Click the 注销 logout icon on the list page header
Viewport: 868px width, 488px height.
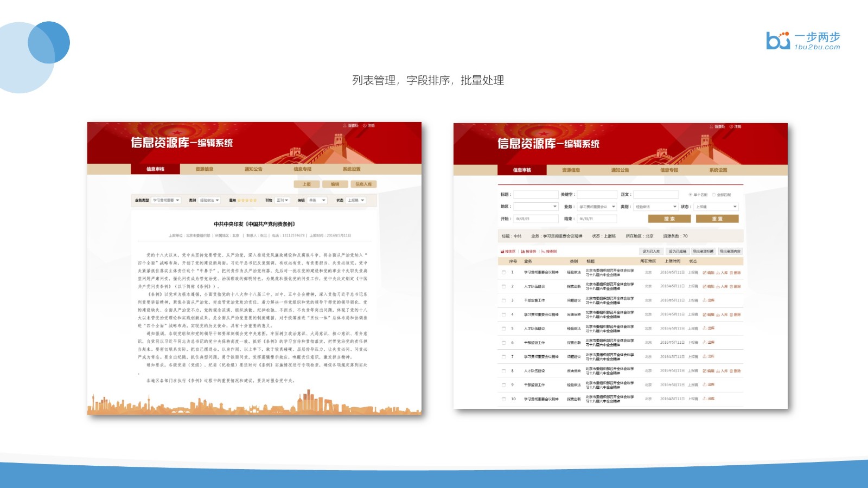[731, 127]
